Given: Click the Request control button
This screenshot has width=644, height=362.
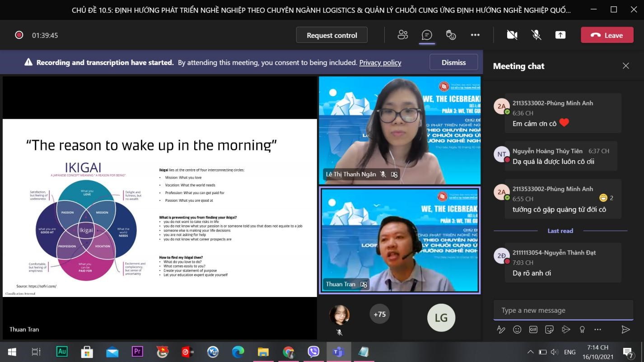Looking at the screenshot, I should [331, 35].
